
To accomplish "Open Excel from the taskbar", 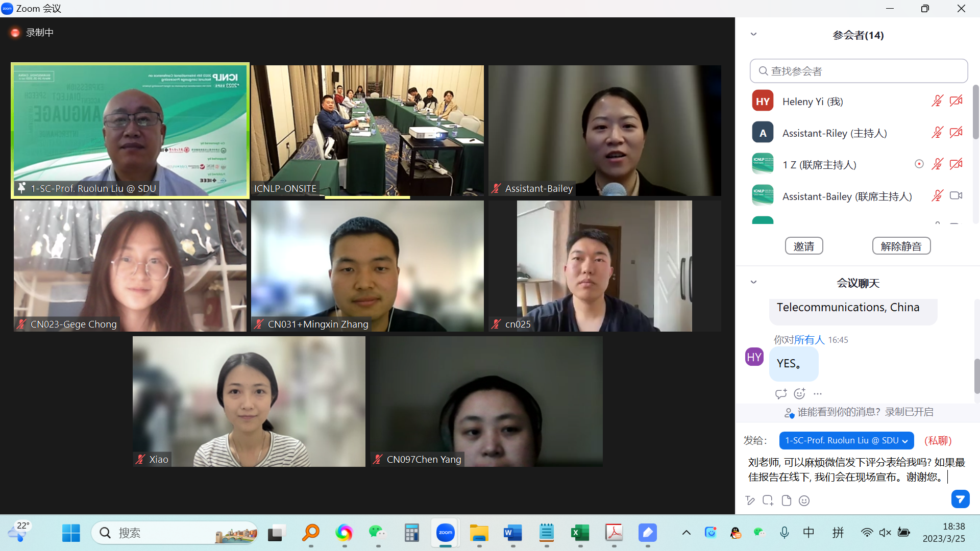I will (580, 533).
